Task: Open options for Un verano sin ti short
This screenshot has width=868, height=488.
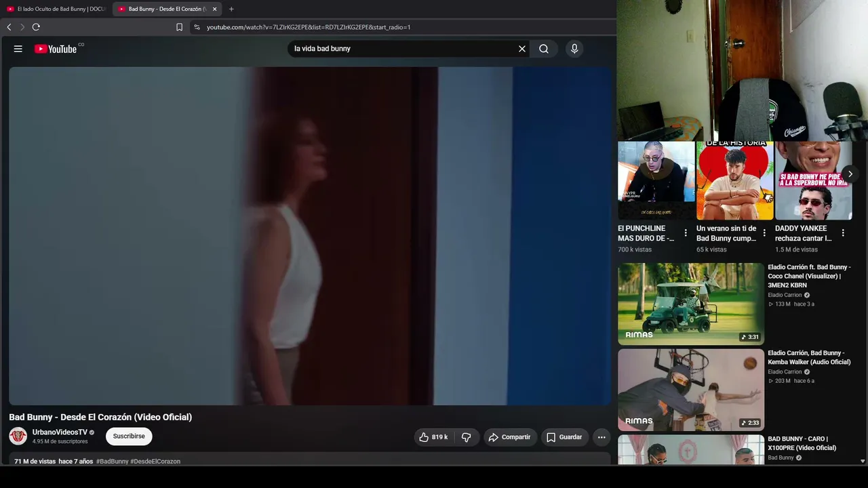Action: [x=764, y=233]
